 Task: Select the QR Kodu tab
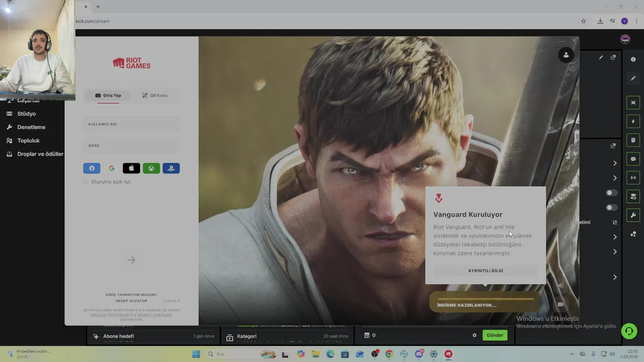(154, 96)
